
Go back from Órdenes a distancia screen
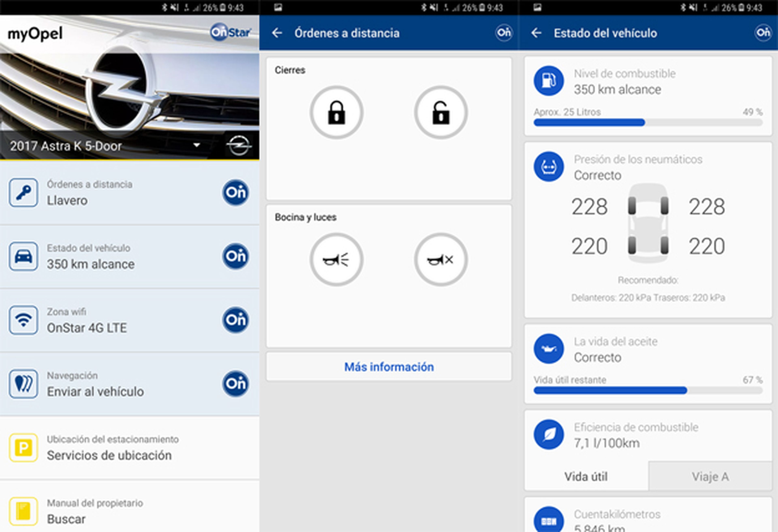click(x=277, y=33)
